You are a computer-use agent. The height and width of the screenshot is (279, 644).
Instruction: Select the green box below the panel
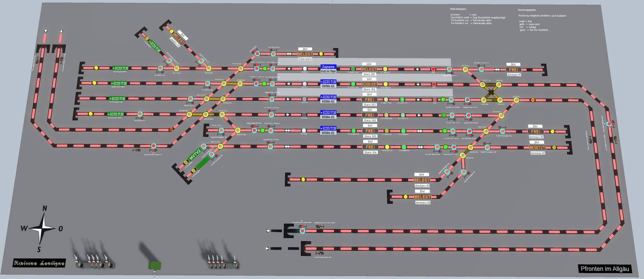click(x=154, y=266)
